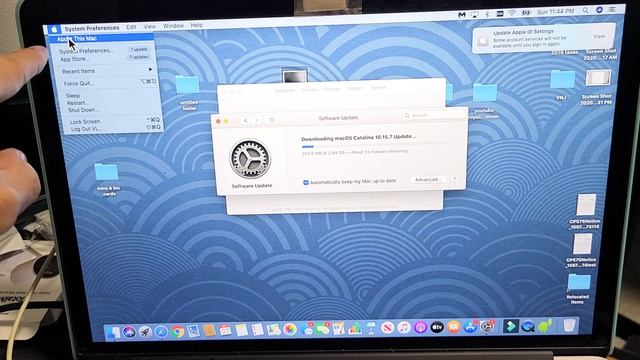Click battery status in menu bar
The image size is (640, 360).
(x=526, y=13)
